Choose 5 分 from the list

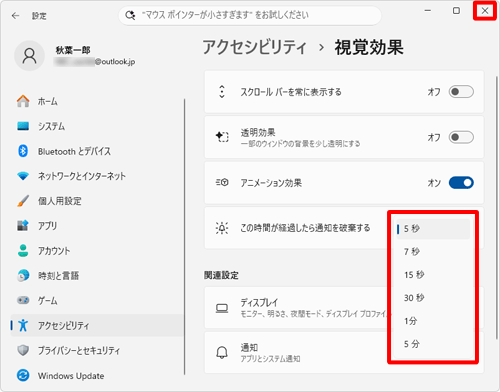(433, 344)
